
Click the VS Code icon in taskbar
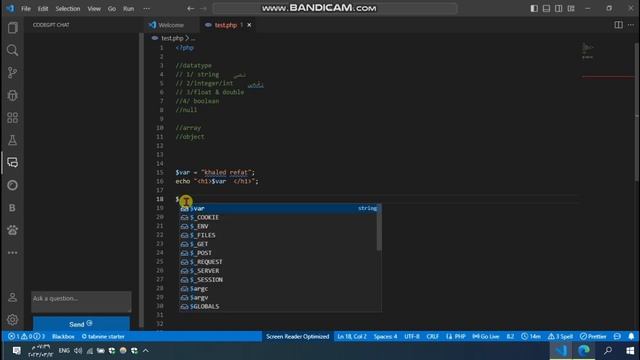561,351
